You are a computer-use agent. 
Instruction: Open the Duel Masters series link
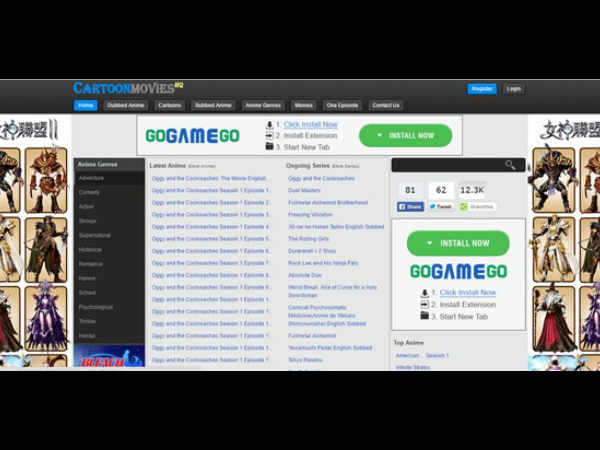(x=304, y=191)
